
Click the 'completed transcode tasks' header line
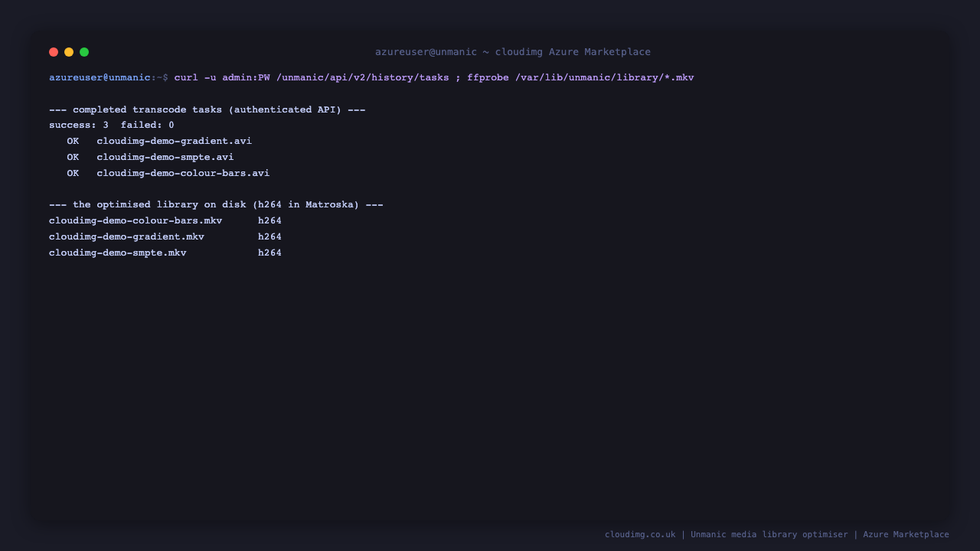click(207, 109)
